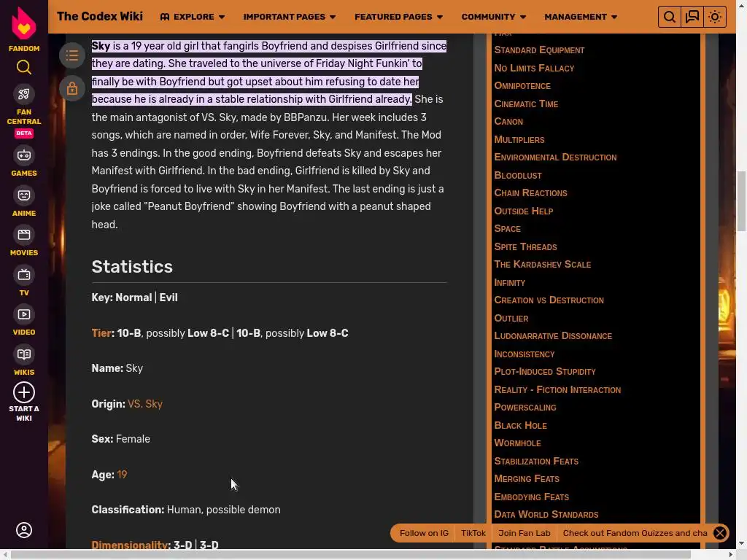This screenshot has height=560, width=747.
Task: Open Standard Equipment sidebar link
Action: click(x=539, y=50)
